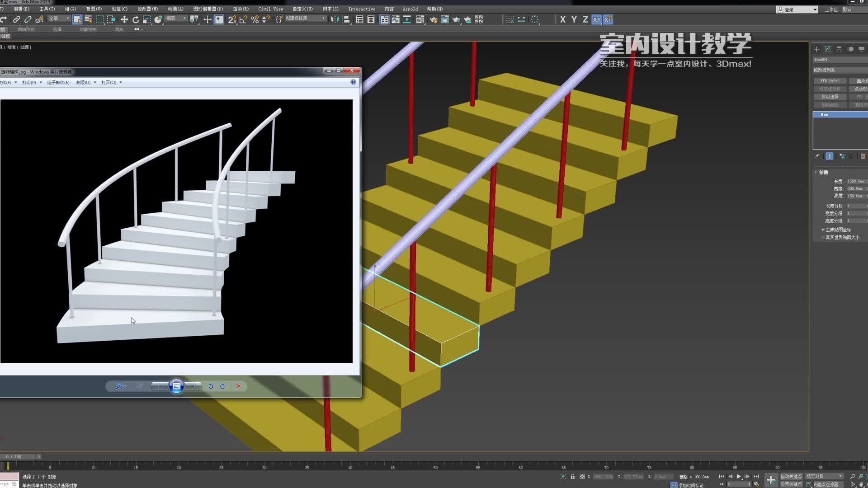Select the Move tool in toolbar
Viewport: 868px width, 488px height.
(x=124, y=19)
